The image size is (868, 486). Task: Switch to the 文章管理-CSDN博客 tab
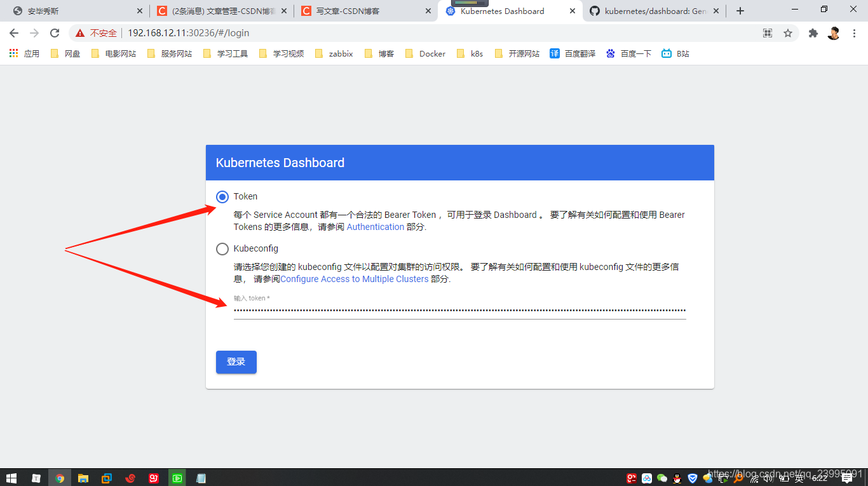tap(222, 11)
